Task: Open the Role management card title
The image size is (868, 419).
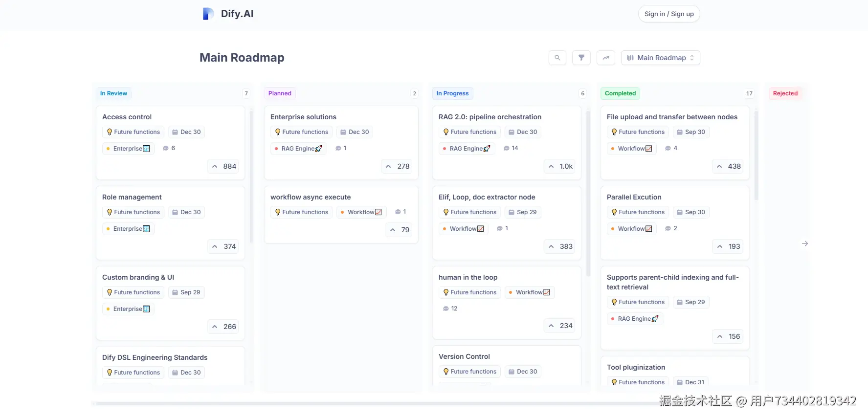Action: coord(132,197)
